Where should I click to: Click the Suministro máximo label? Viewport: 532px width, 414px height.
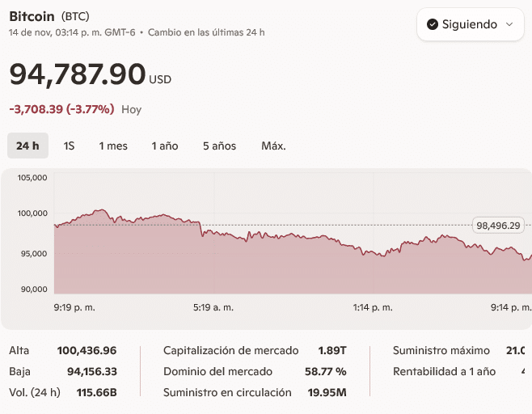[441, 351]
